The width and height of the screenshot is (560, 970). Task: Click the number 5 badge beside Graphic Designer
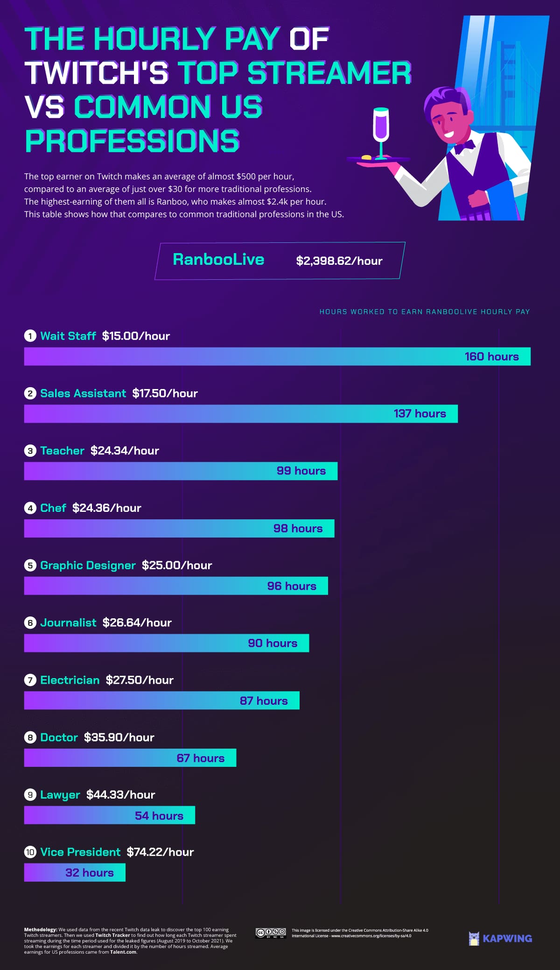coord(30,566)
